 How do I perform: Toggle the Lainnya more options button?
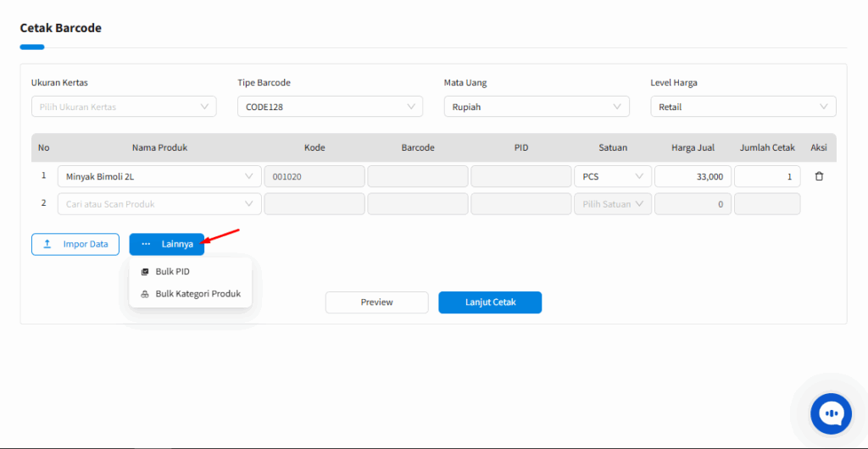[167, 244]
